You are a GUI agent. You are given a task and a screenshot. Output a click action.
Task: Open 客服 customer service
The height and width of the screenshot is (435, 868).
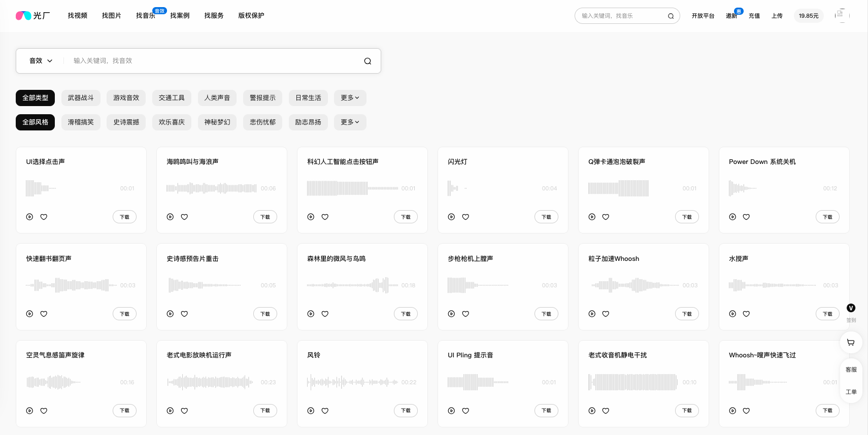[x=851, y=370]
